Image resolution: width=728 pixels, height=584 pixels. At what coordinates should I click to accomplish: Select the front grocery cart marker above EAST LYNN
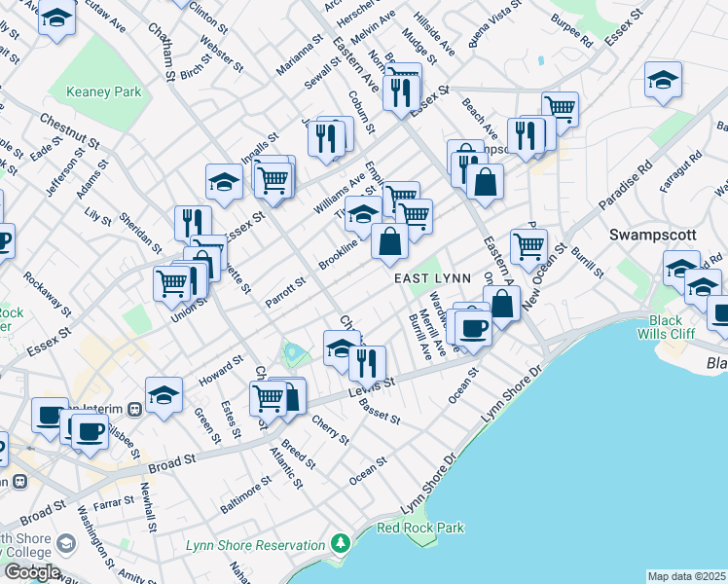point(415,218)
